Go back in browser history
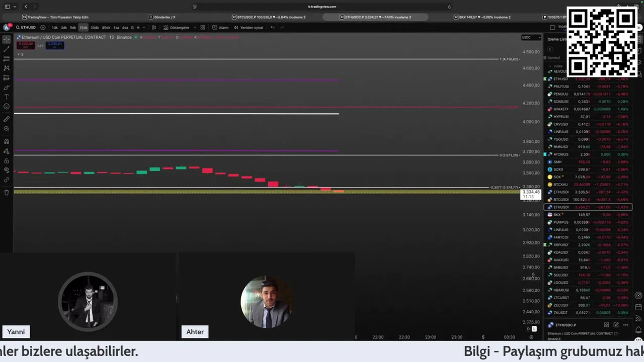 tap(26, 7)
